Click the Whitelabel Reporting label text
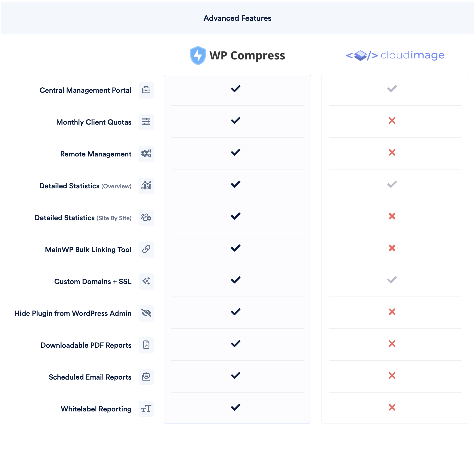 tap(96, 409)
